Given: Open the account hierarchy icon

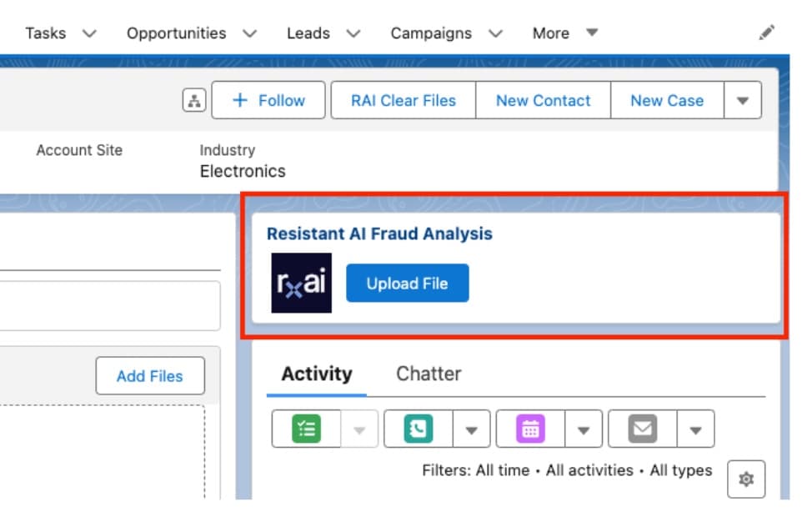Looking at the screenshot, I should point(194,101).
